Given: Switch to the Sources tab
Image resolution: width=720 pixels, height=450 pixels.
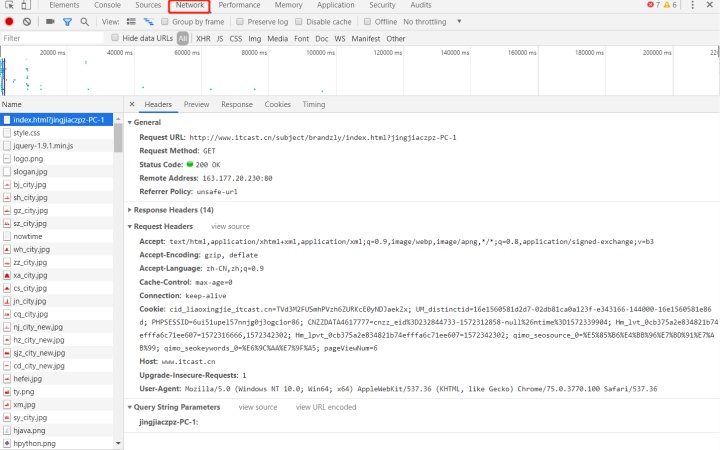Looking at the screenshot, I should click(x=148, y=5).
